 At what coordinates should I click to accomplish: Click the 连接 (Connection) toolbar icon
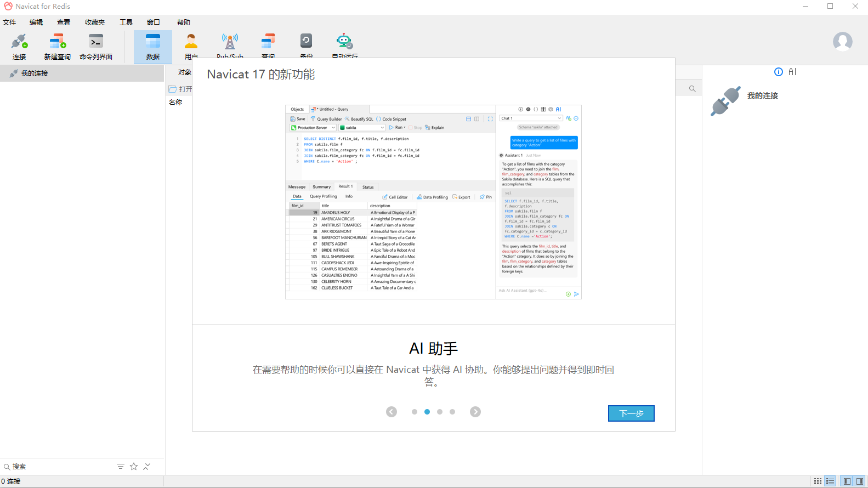coord(19,47)
